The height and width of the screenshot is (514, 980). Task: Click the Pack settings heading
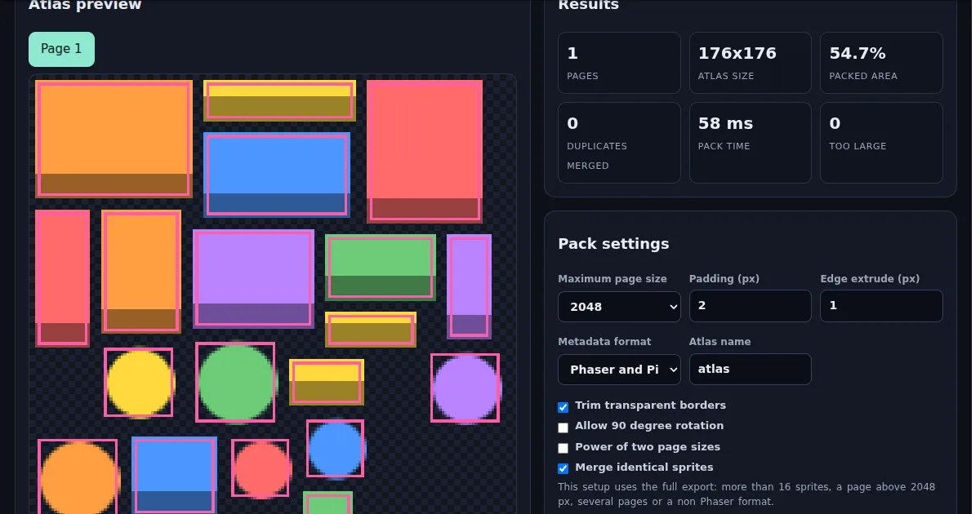pos(613,244)
